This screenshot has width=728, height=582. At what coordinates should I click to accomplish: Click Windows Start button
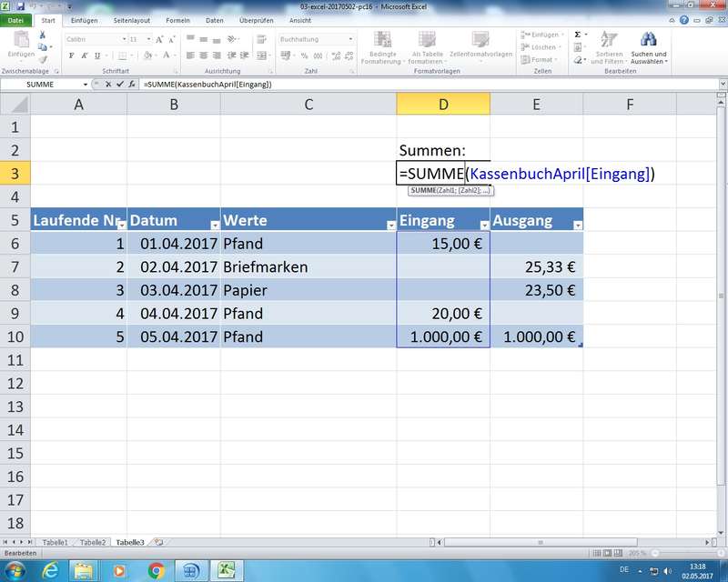(x=15, y=570)
